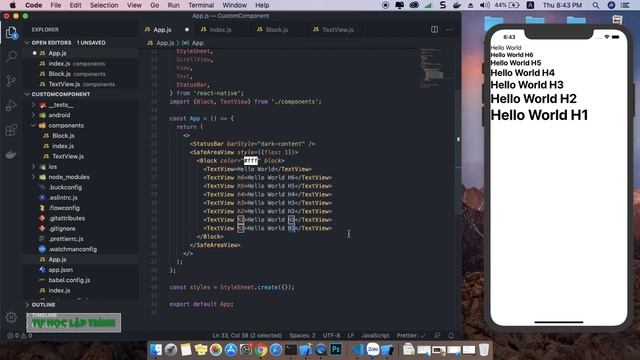Click the feedback icon in status bar
The image size is (640, 360).
tap(437, 336)
